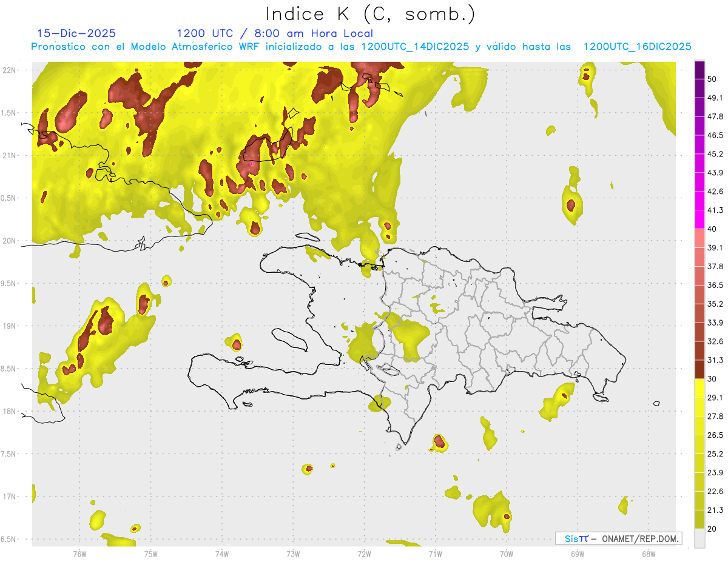Screen dimensions: 728x562
Task: Click the colorbar label "31.3"
Action: (715, 360)
